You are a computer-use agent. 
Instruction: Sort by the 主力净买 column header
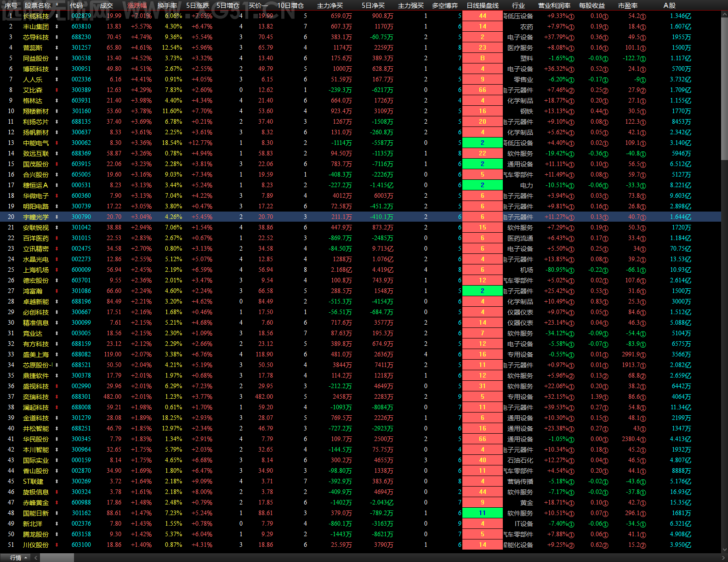(x=330, y=6)
